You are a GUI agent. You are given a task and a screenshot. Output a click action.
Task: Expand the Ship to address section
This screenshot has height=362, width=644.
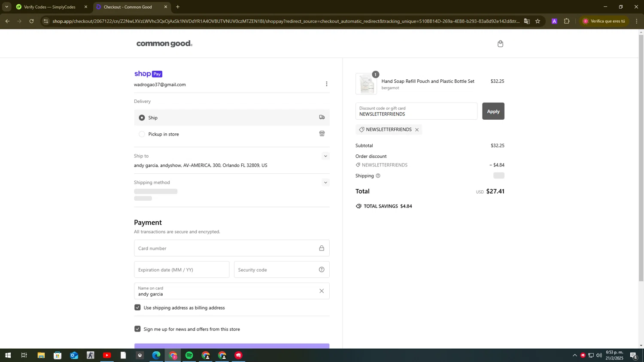click(325, 156)
